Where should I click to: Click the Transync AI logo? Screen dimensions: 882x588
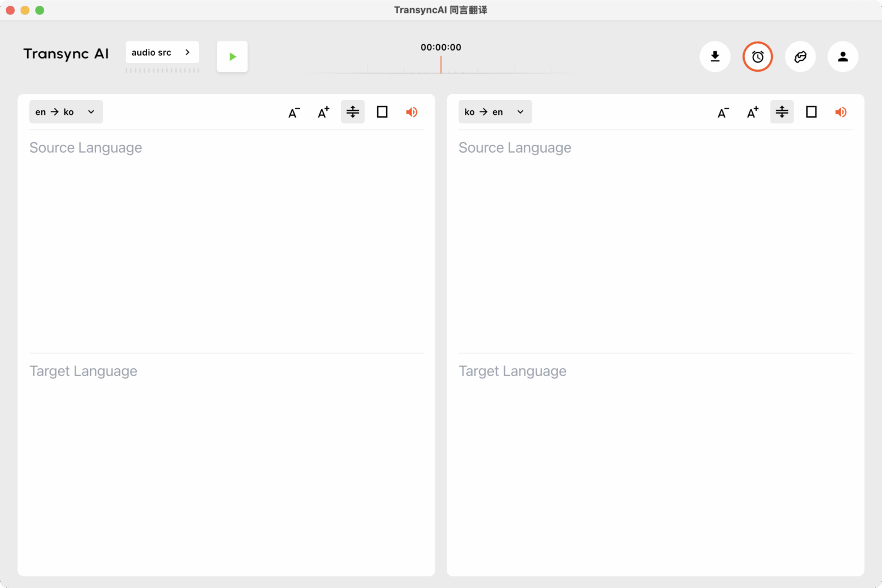pos(66,54)
